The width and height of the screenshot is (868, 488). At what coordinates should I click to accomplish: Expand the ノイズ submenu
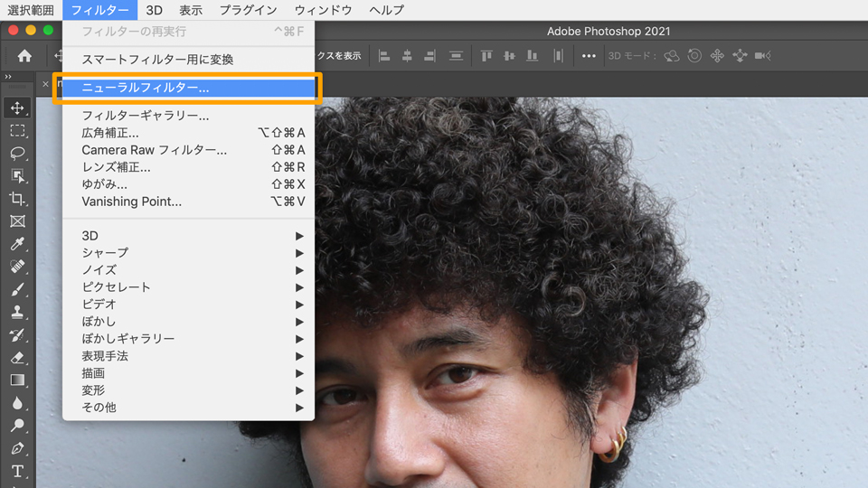click(x=188, y=270)
